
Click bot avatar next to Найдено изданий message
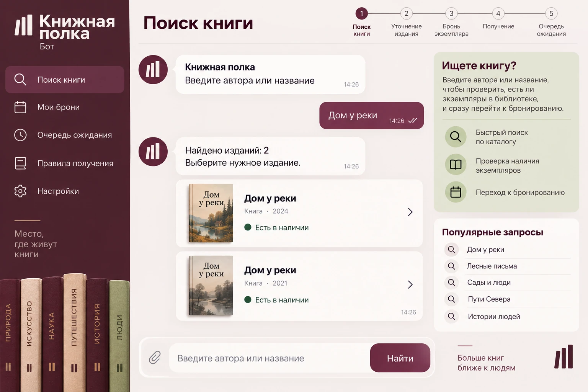pos(153,152)
